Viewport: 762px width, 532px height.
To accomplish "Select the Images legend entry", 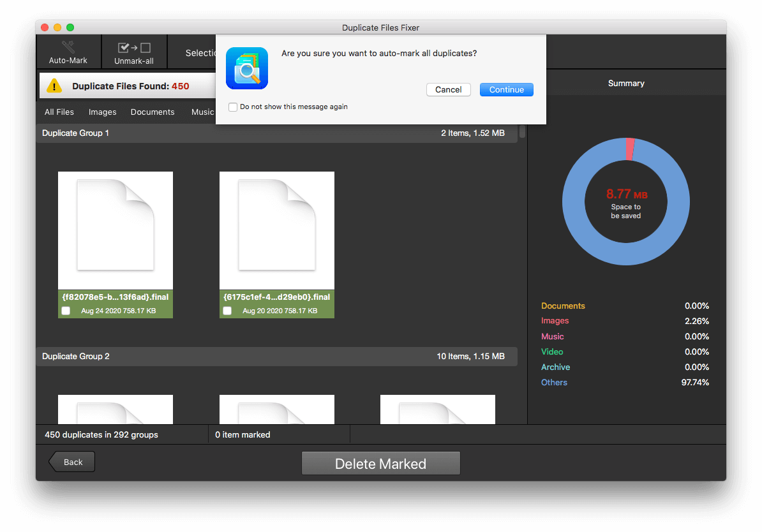I will (x=555, y=321).
